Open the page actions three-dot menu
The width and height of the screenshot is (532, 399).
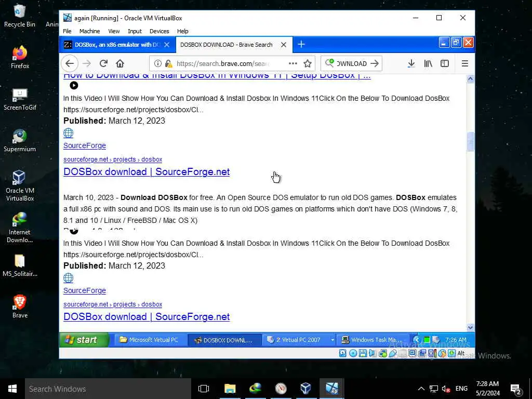293,63
